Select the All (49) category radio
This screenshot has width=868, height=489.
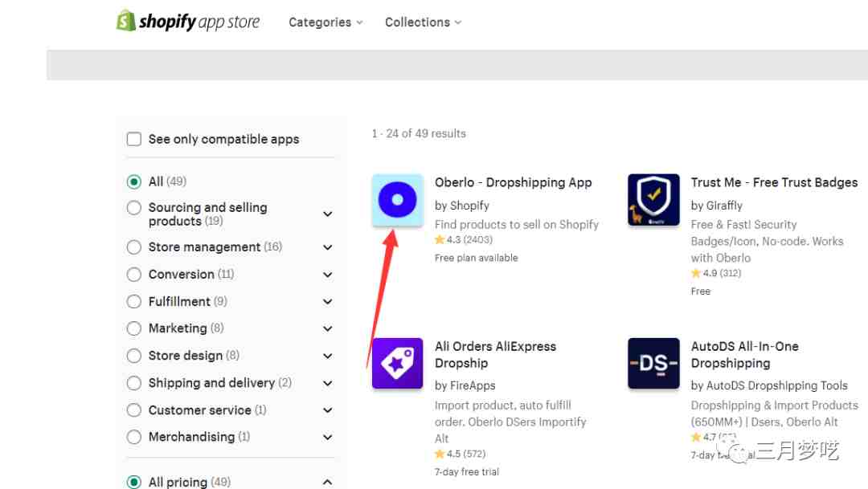coord(134,181)
